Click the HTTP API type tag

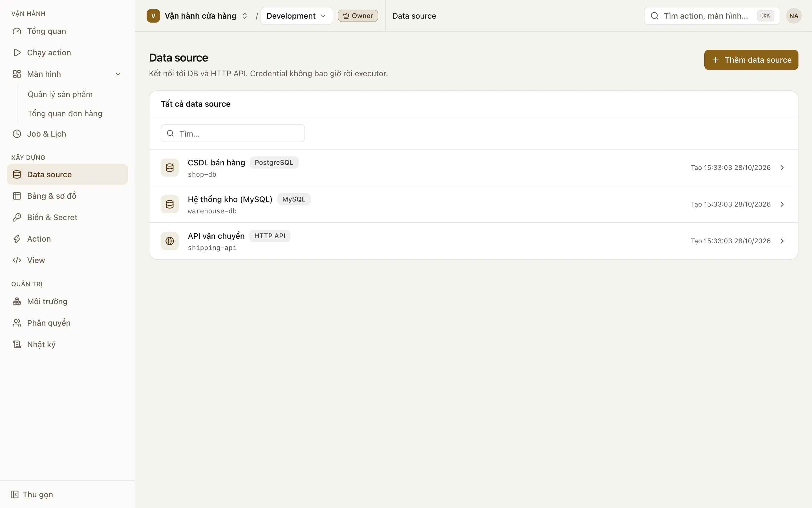tap(270, 236)
